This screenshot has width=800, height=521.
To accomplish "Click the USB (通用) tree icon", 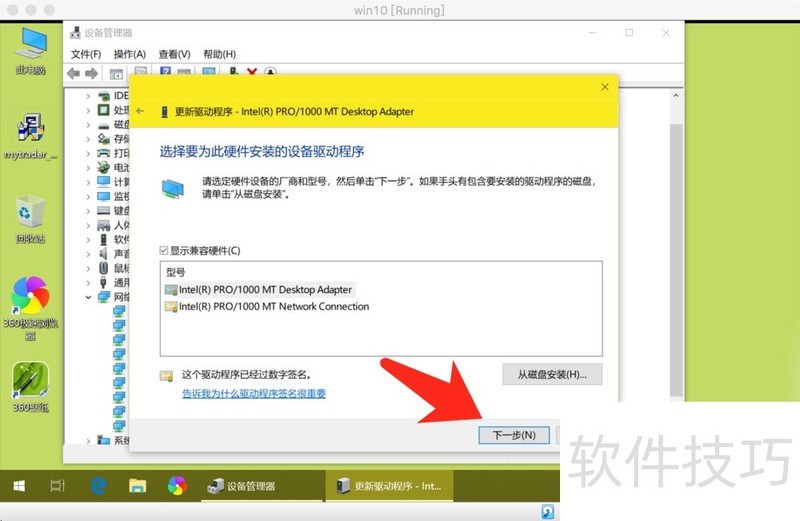I will (x=104, y=282).
